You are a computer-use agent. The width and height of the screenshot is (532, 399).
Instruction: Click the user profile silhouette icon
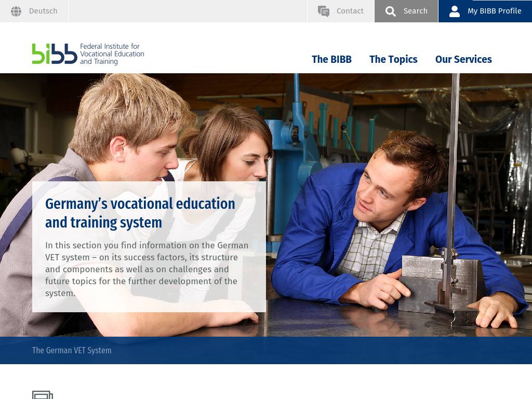pyautogui.click(x=454, y=11)
